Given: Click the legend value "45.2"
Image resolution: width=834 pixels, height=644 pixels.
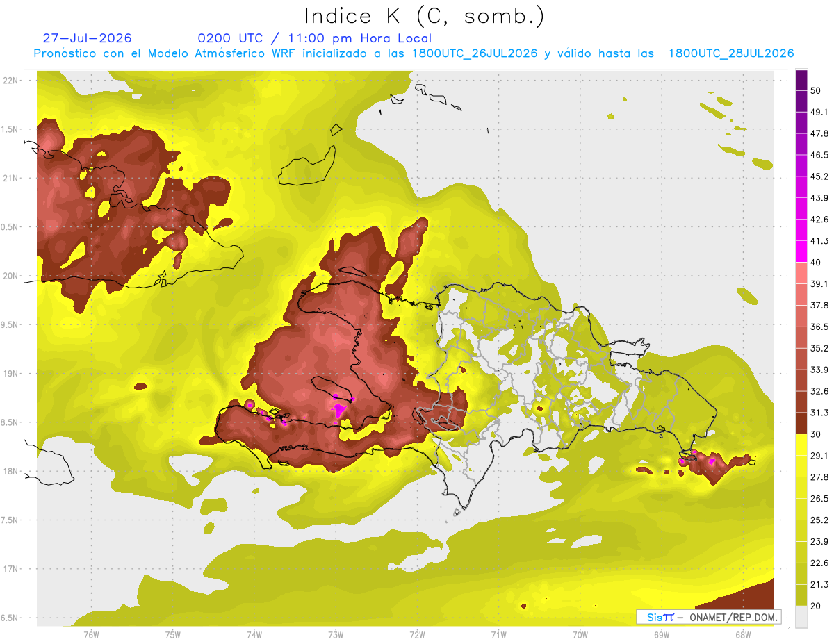Looking at the screenshot, I should click(819, 176).
